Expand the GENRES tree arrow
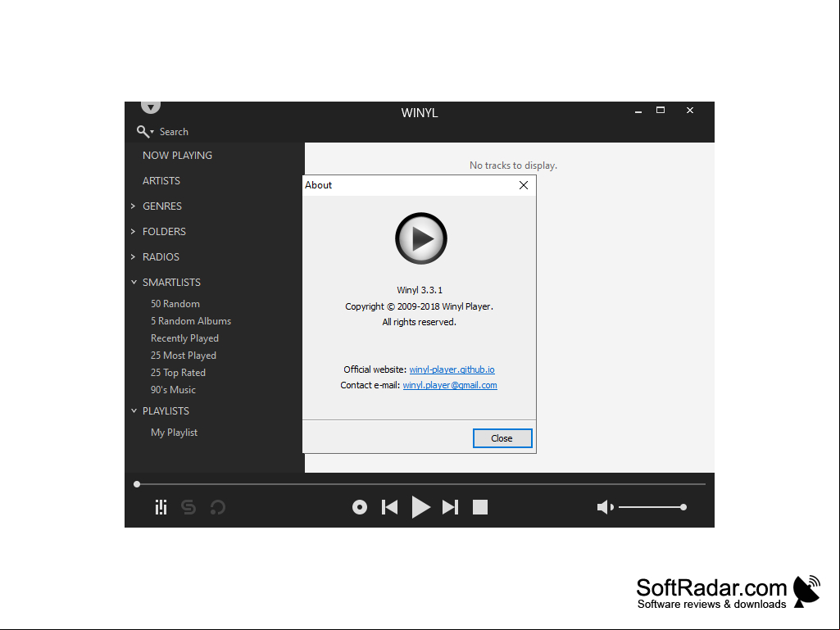The height and width of the screenshot is (630, 840). pyautogui.click(x=134, y=206)
